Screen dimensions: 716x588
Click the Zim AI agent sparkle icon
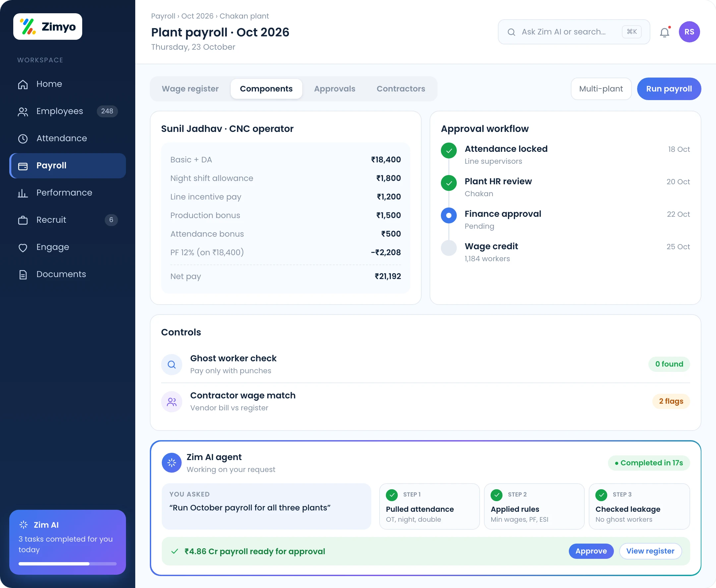[x=172, y=463]
